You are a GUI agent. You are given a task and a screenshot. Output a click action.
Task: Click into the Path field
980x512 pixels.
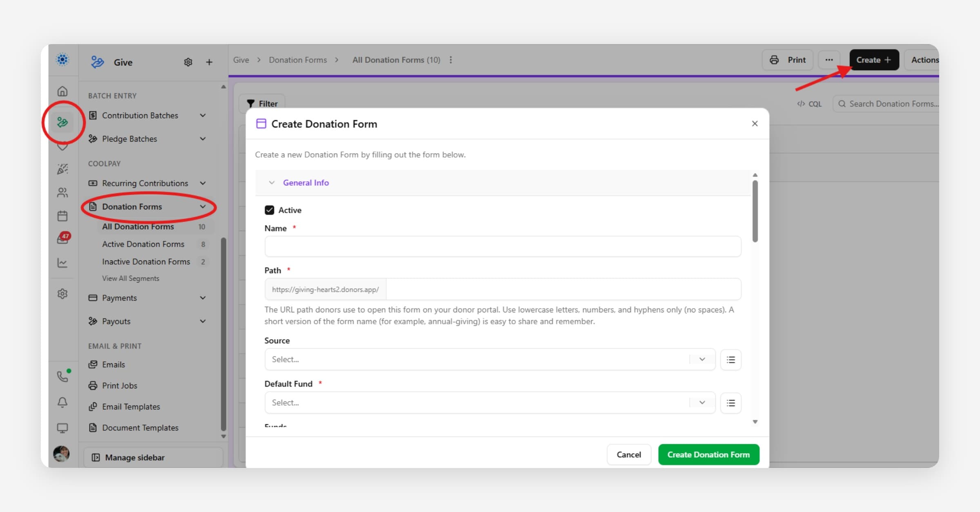coord(563,289)
